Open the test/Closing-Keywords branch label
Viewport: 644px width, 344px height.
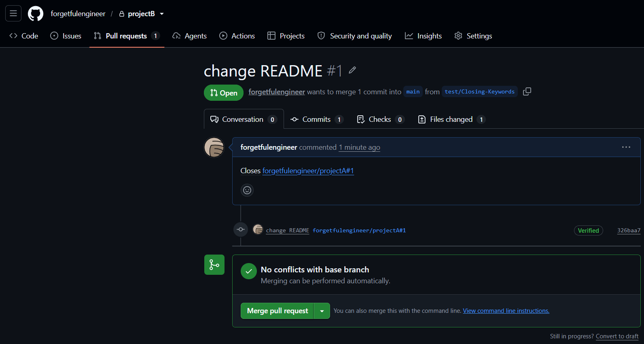pos(480,92)
